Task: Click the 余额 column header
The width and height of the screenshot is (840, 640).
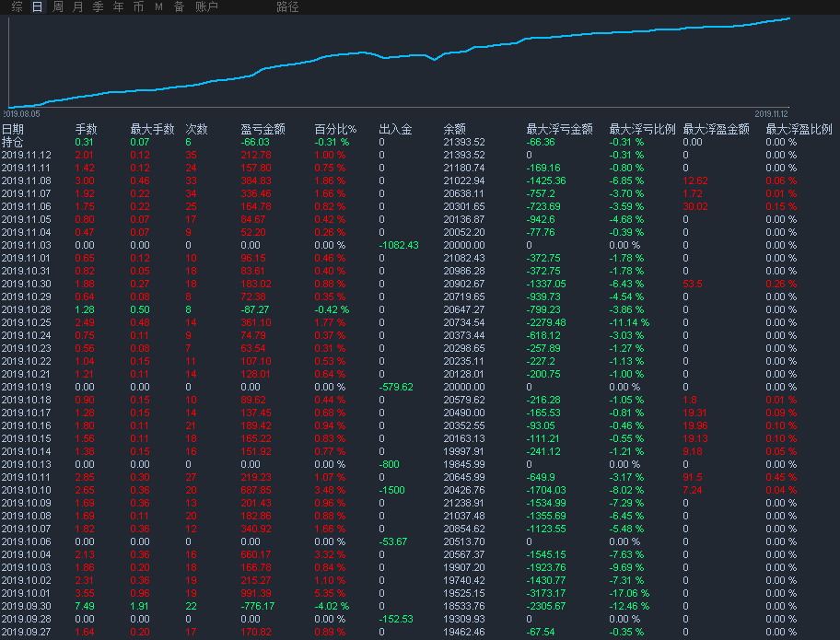Action: click(454, 130)
